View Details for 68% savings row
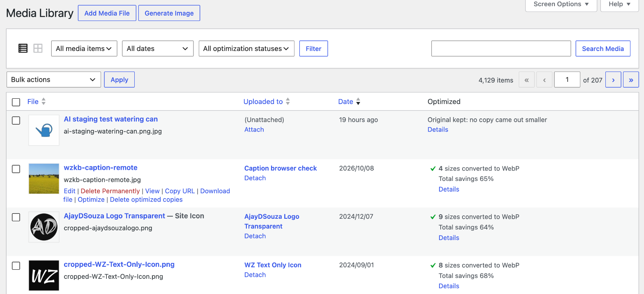Viewport: 644px width, 294px height. (x=449, y=286)
